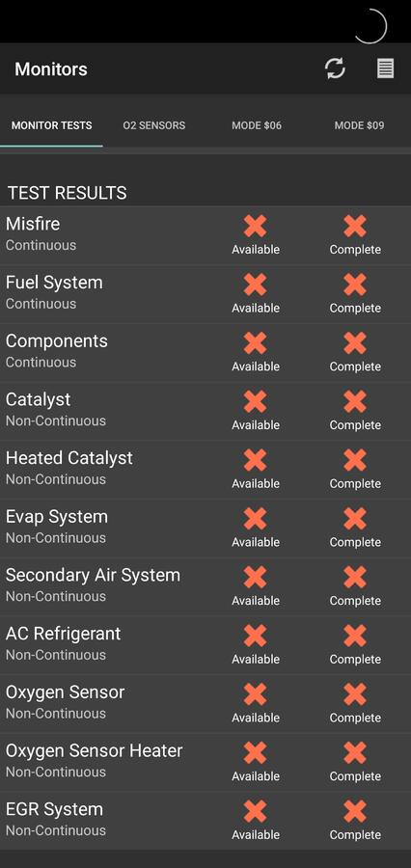Select the Oxygen Sensor test row
This screenshot has width=411, height=868.
205,704
